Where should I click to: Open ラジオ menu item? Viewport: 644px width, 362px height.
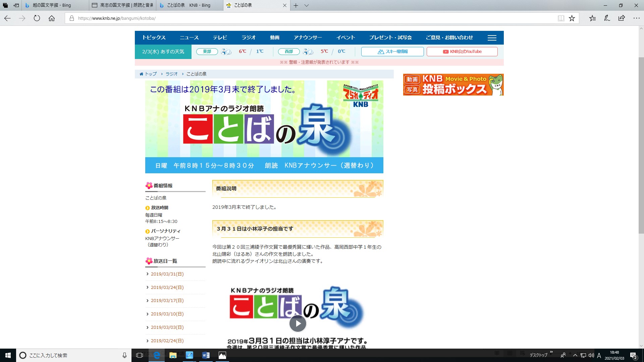[249, 38]
